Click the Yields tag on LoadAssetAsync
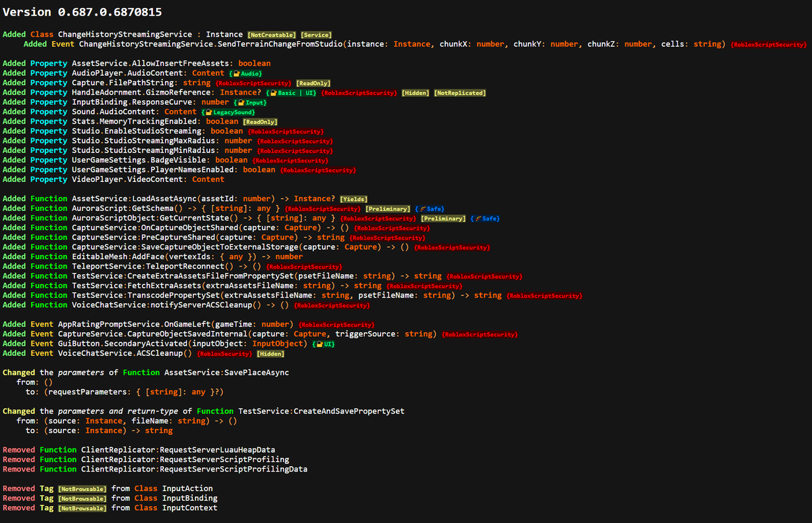 (x=353, y=199)
